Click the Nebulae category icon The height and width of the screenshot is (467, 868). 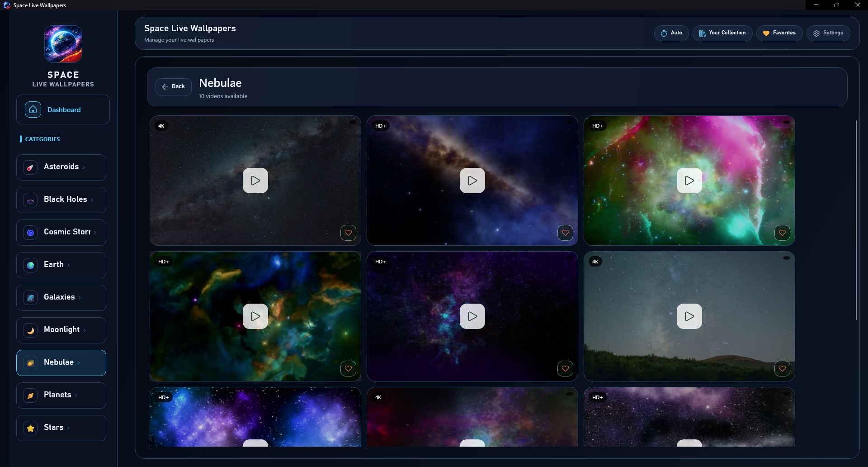coord(30,363)
